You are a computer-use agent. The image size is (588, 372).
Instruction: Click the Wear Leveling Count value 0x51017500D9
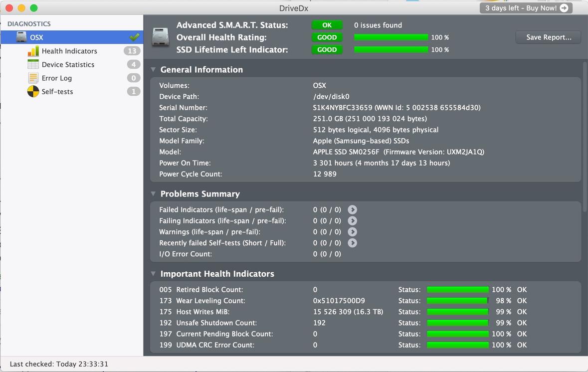click(x=339, y=300)
